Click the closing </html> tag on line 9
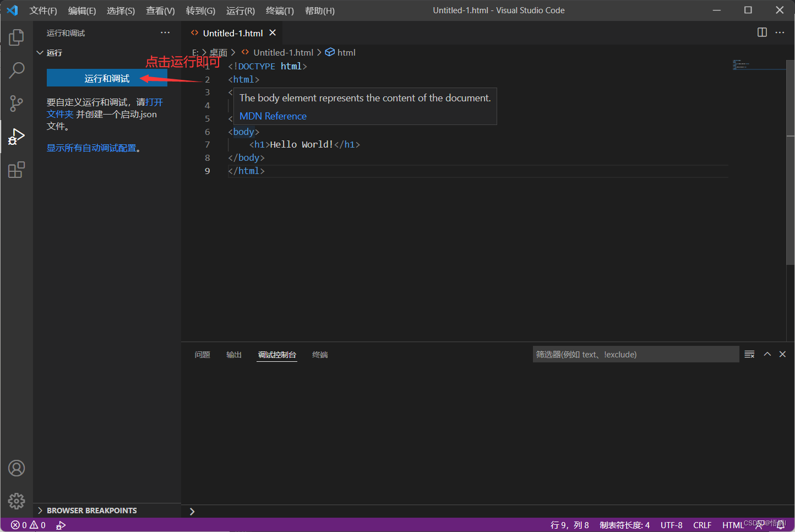Screen dimensions: 795x532 (246, 171)
